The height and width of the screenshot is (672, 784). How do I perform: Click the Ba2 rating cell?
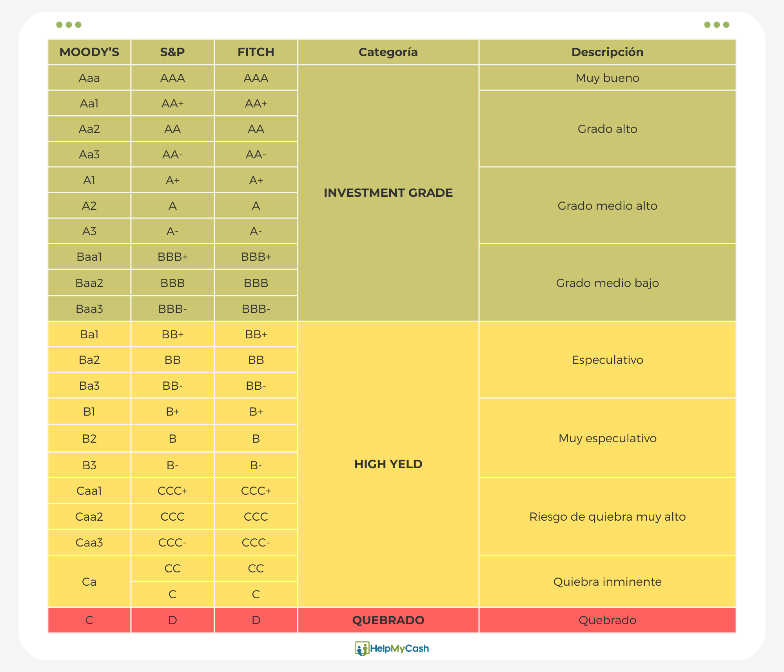coord(89,360)
